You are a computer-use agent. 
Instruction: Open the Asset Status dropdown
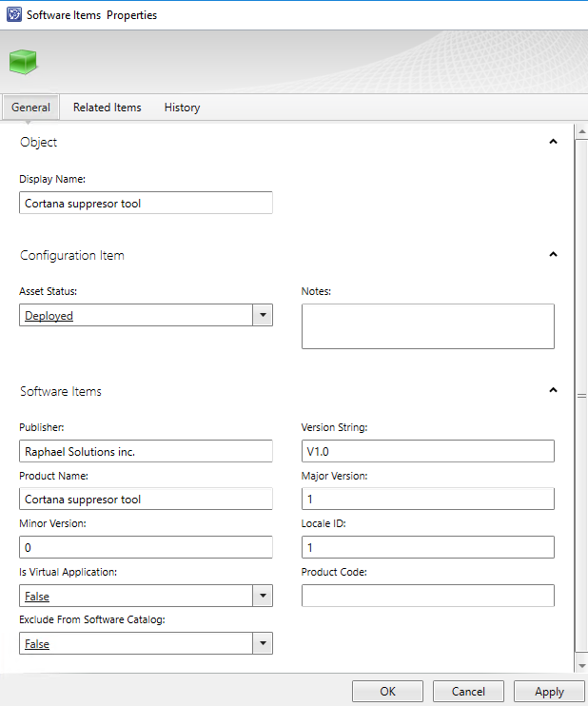[x=263, y=315]
